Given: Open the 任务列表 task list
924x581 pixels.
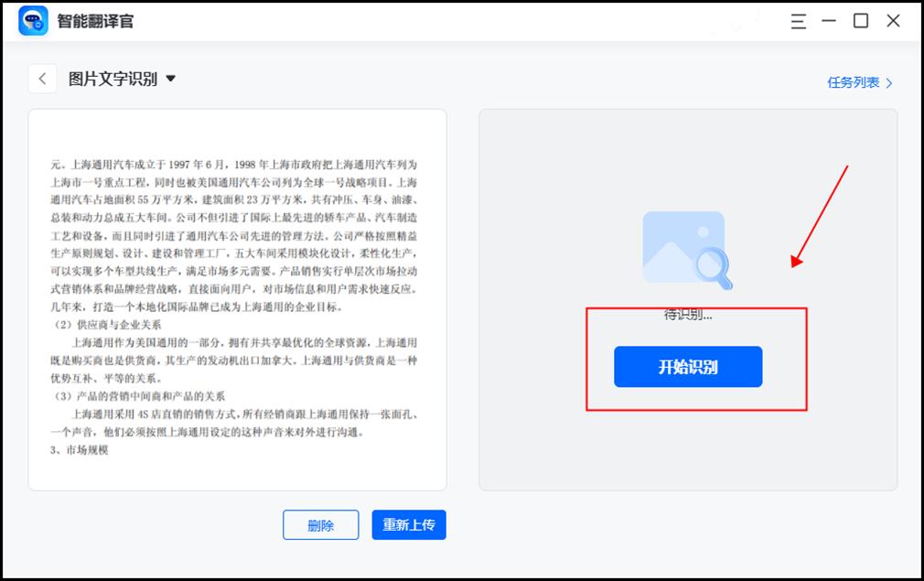Looking at the screenshot, I should click(853, 82).
